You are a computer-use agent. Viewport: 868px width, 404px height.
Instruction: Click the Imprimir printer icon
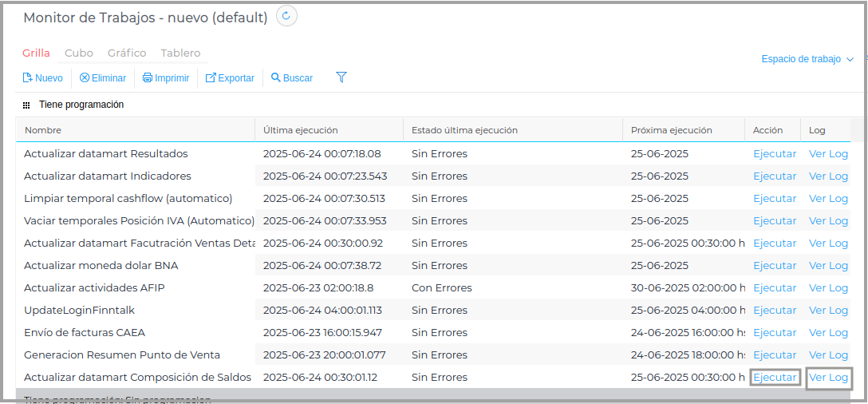point(148,78)
